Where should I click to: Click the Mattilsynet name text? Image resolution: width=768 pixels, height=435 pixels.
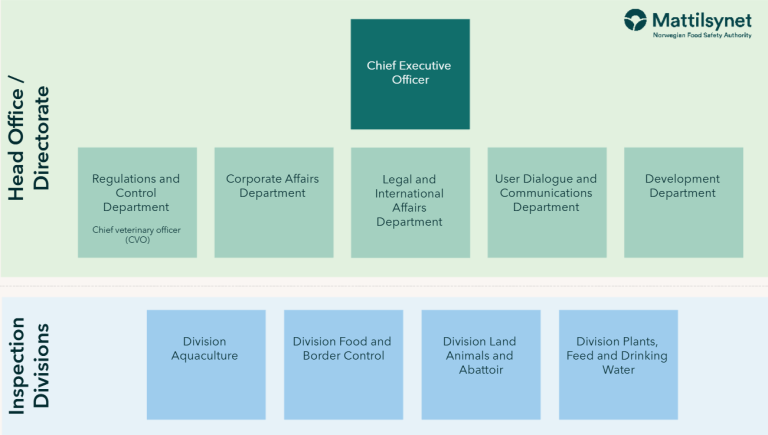702,21
